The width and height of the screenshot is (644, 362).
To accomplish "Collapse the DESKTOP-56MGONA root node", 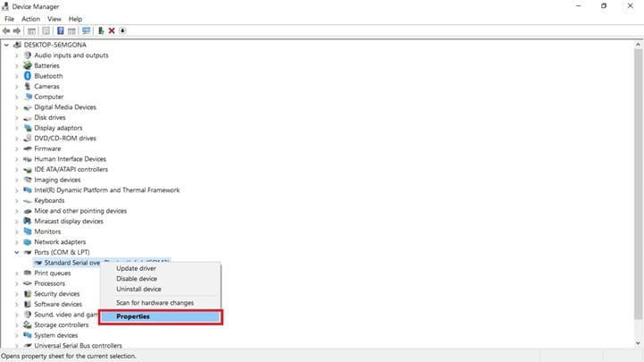I will pyautogui.click(x=7, y=45).
